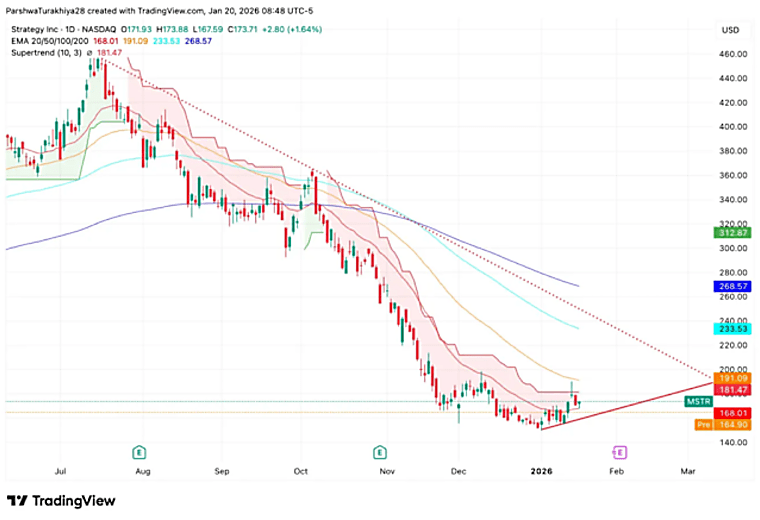Click the Supertrend 181.47 axis label
Image resolution: width=760 pixels, height=520 pixels.
tap(733, 390)
